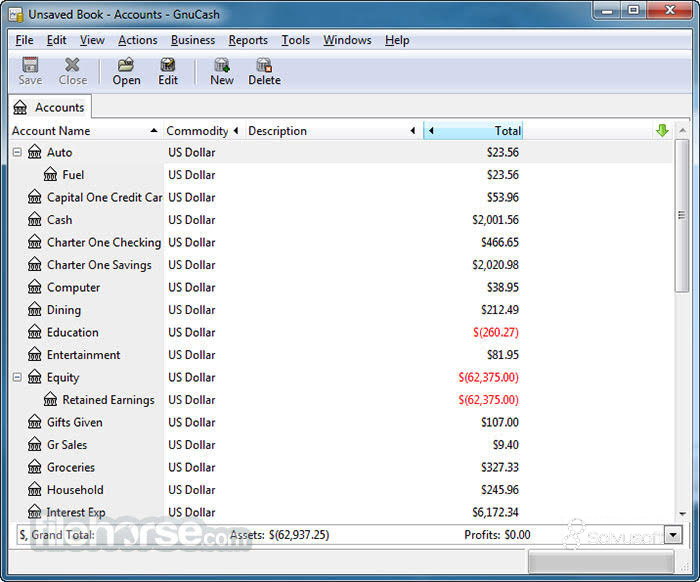The height and width of the screenshot is (582, 700).
Task: Click the bank icon next to Auto
Action: [34, 152]
